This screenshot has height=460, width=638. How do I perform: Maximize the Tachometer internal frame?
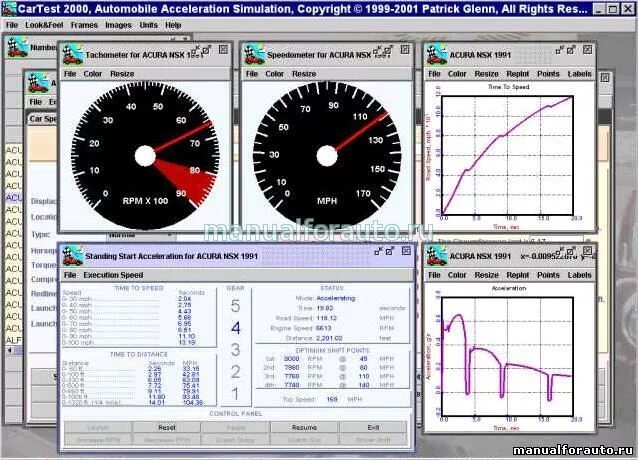click(207, 50)
